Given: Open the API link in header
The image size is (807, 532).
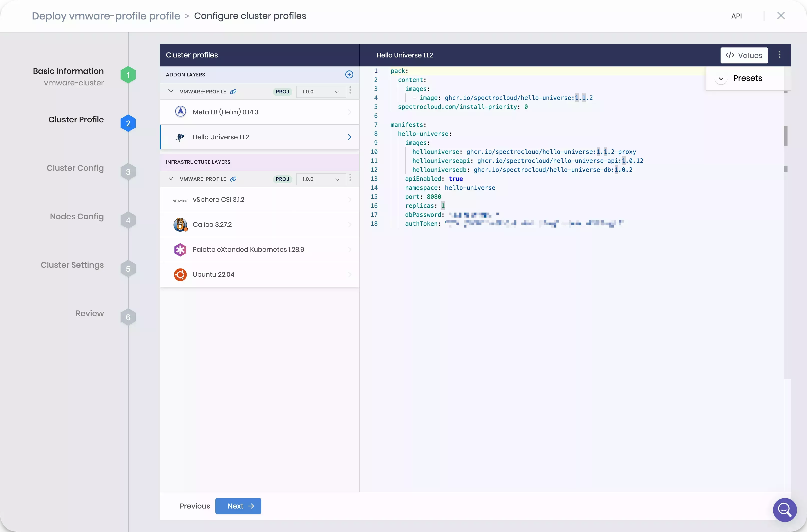Looking at the screenshot, I should tap(736, 16).
